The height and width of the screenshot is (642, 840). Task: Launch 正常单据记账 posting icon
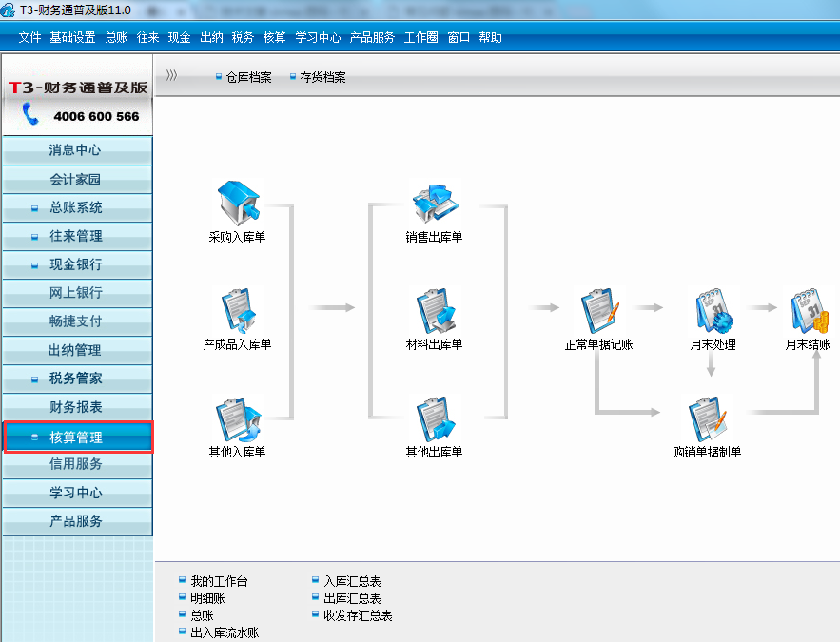[x=599, y=312]
